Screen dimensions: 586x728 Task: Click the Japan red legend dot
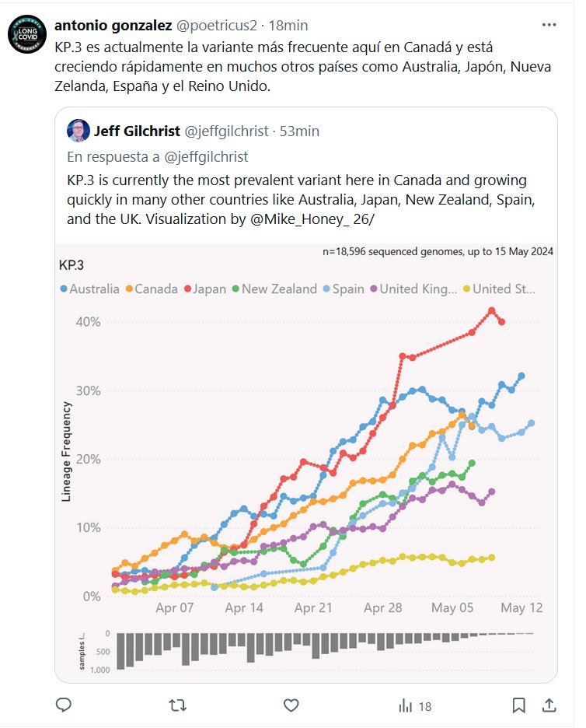[187, 289]
